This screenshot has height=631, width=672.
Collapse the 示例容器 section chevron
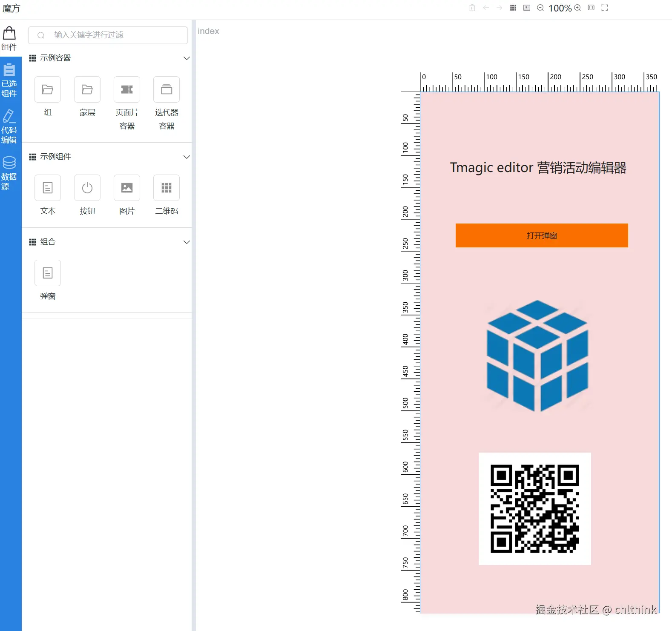(187, 58)
